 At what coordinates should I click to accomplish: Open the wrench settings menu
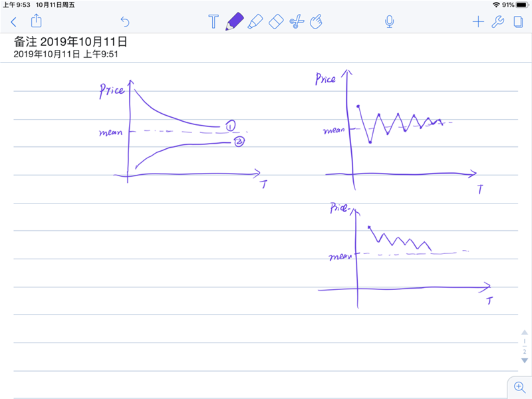coord(497,22)
